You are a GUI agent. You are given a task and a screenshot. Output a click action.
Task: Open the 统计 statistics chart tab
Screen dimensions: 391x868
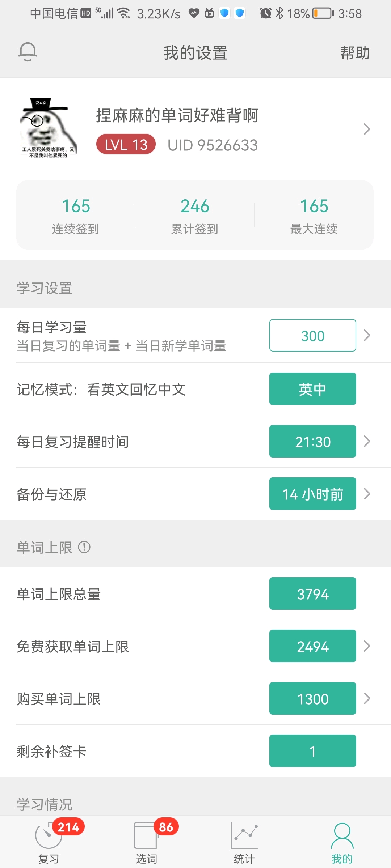(244, 841)
